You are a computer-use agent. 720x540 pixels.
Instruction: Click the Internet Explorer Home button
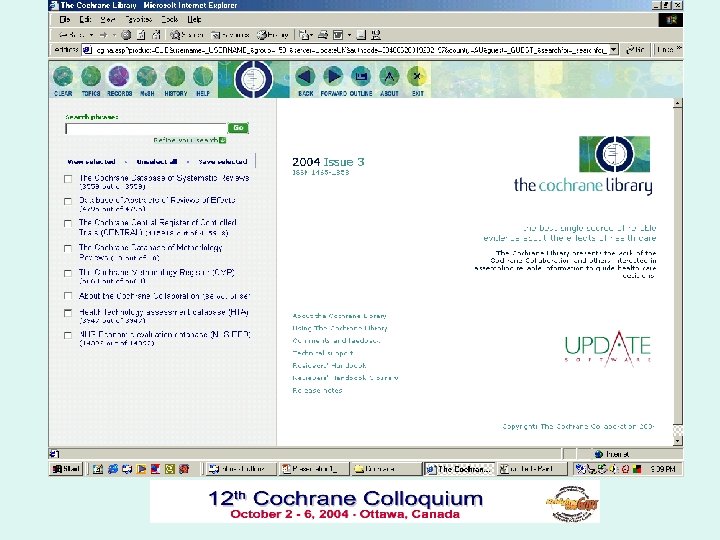tap(156, 35)
